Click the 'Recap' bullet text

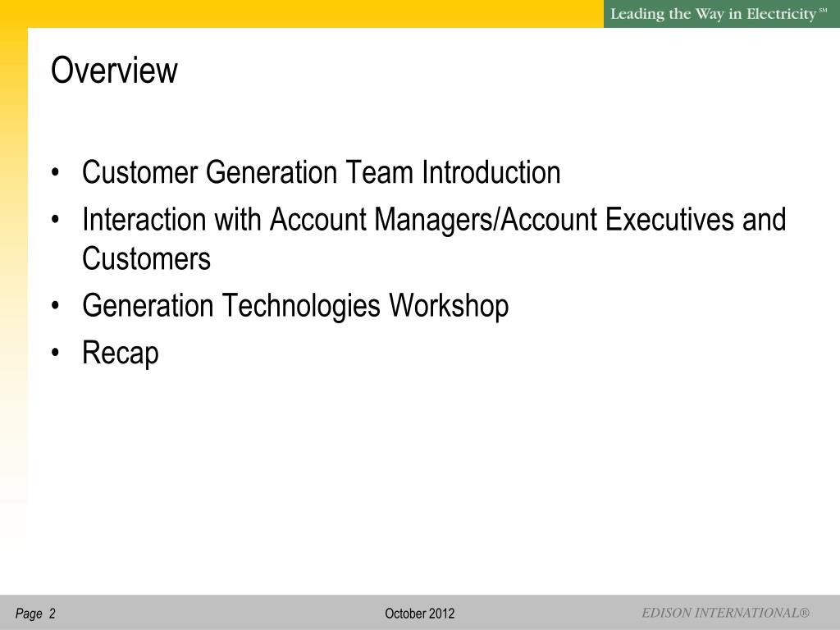(x=121, y=354)
